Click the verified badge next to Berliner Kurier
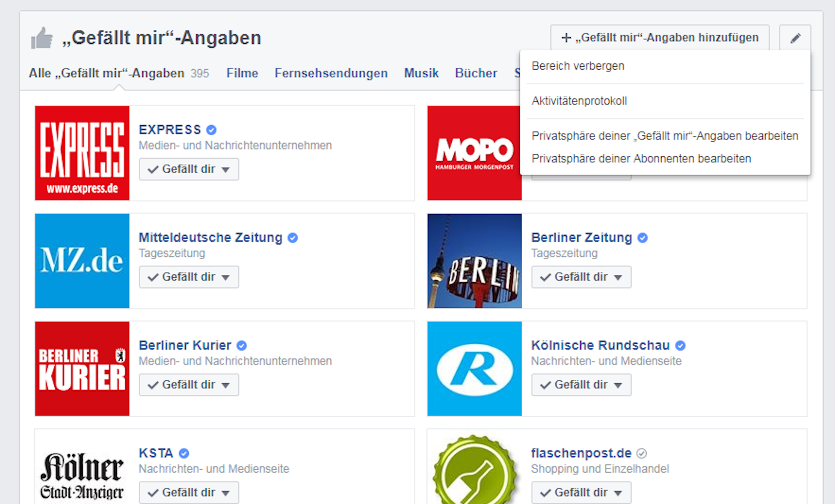This screenshot has width=835, height=504. pos(241,345)
